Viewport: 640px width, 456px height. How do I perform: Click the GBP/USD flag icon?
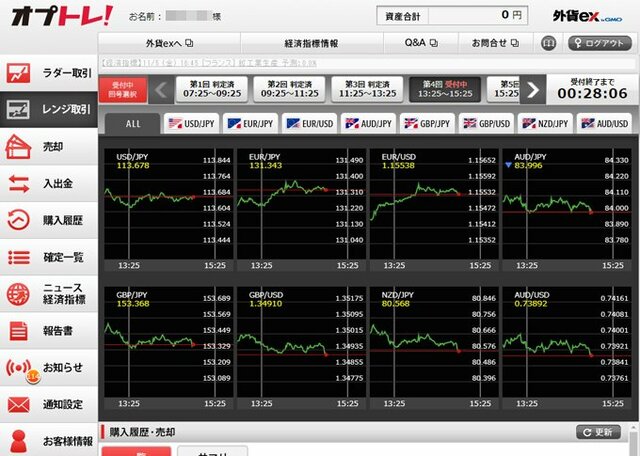[470, 123]
